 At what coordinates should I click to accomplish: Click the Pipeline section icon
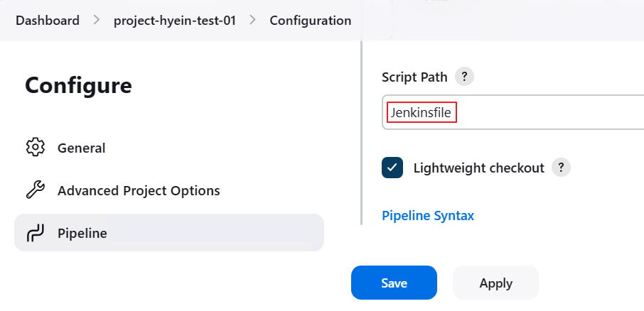[35, 233]
